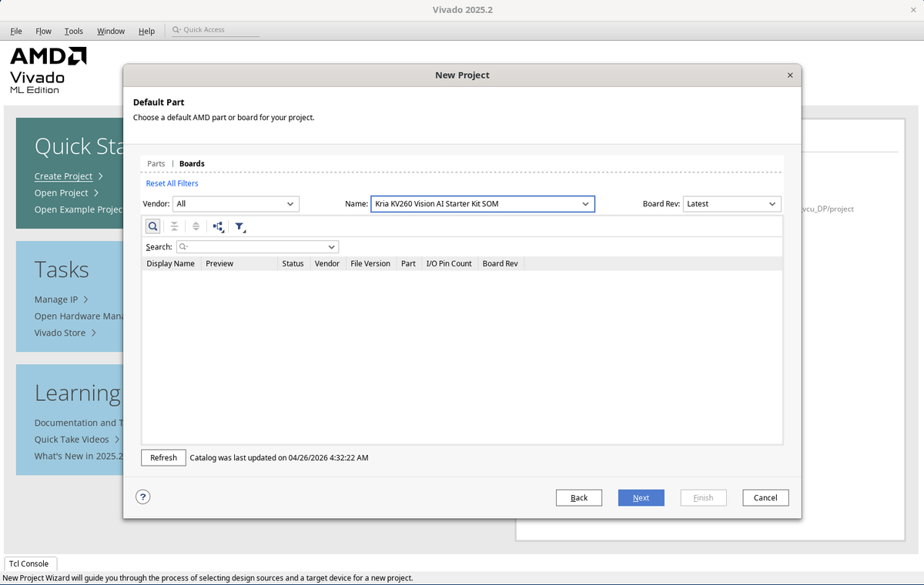Expand the Vivado Store chevron
Screen dimensions: 924x585
pos(93,333)
